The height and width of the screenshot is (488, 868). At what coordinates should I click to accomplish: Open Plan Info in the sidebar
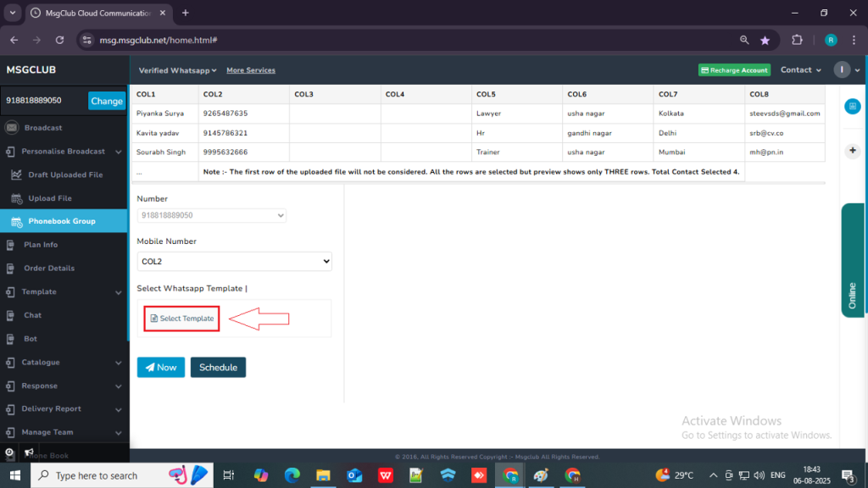click(x=41, y=245)
